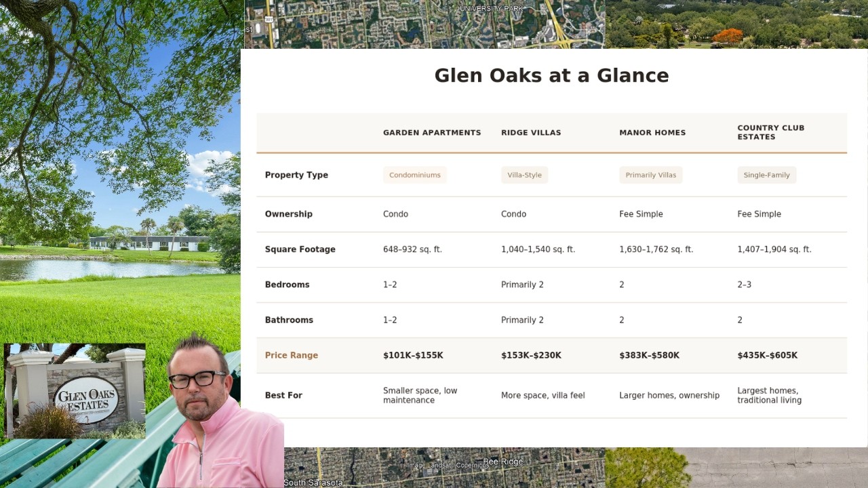
Task: Select the Garden Apartments column header
Action: coord(432,133)
